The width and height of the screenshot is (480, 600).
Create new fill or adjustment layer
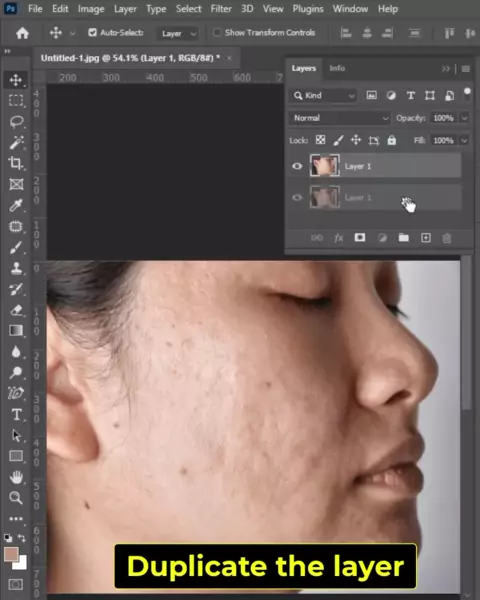point(382,238)
